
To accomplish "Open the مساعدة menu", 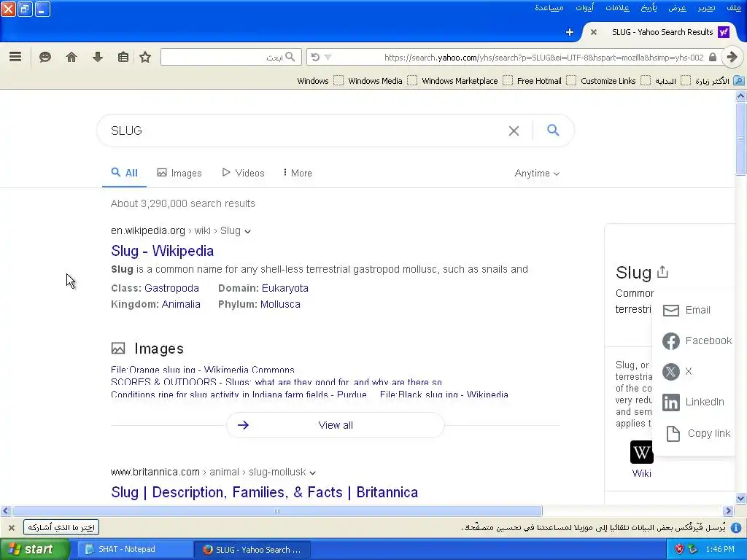I will click(549, 7).
